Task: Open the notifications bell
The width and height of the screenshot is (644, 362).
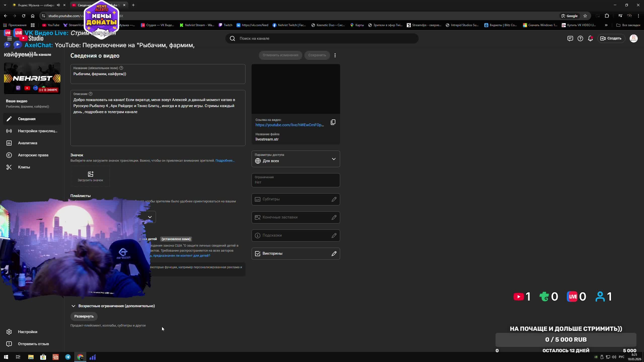Action: tap(590, 38)
